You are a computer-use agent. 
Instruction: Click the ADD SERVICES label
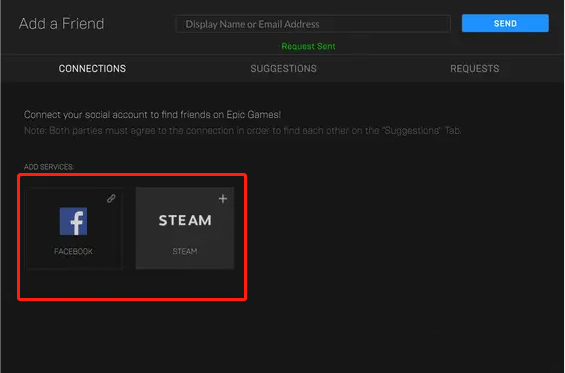pos(49,167)
